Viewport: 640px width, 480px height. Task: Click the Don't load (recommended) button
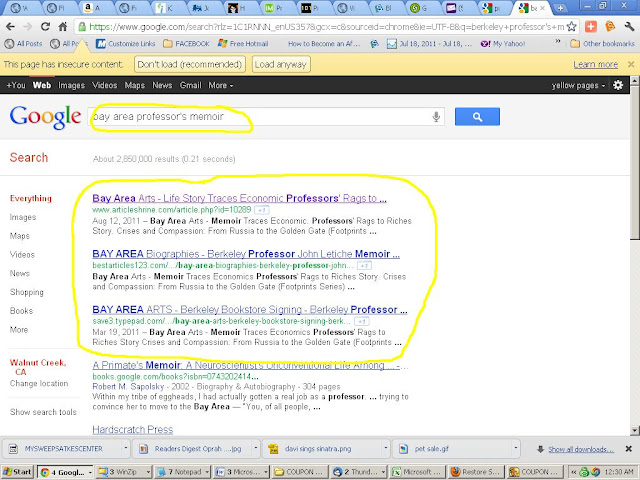[190, 64]
